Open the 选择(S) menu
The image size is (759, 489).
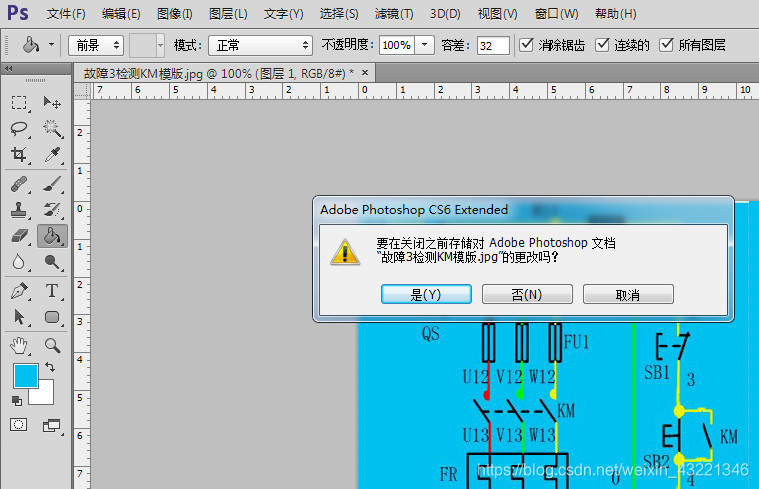[x=339, y=14]
